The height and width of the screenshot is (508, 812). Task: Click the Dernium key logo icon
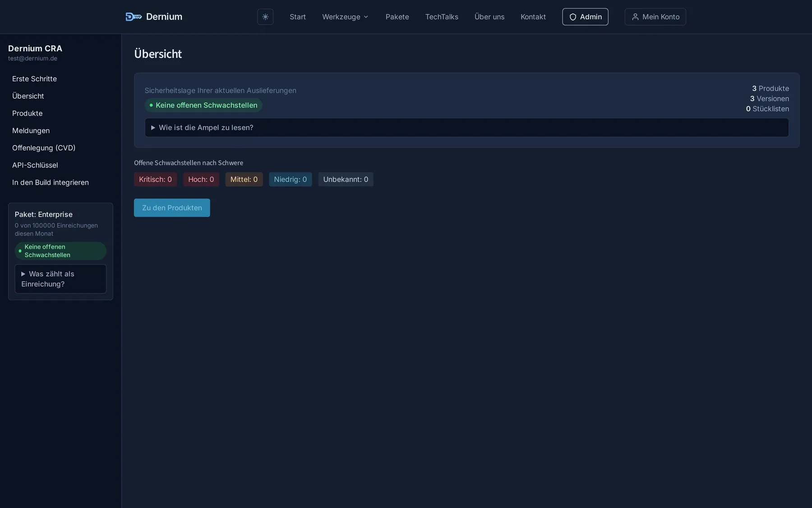(134, 17)
